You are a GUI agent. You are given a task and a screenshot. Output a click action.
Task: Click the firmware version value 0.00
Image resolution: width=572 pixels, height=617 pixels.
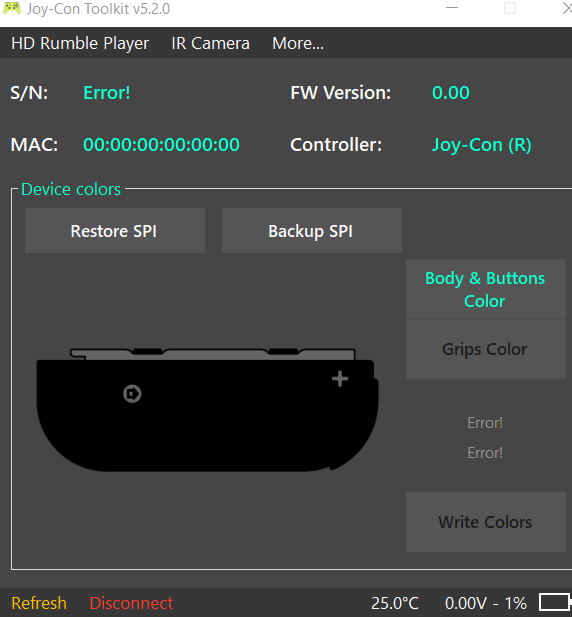coord(451,93)
